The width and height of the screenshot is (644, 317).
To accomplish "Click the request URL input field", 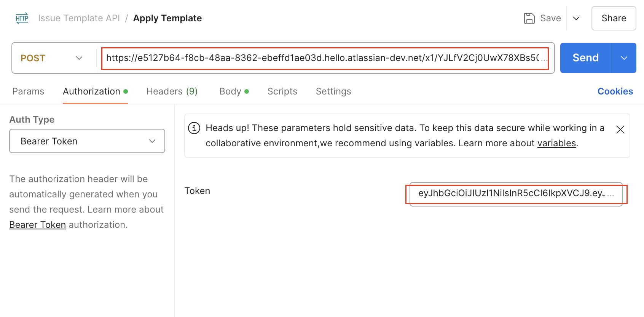I will 325,58.
